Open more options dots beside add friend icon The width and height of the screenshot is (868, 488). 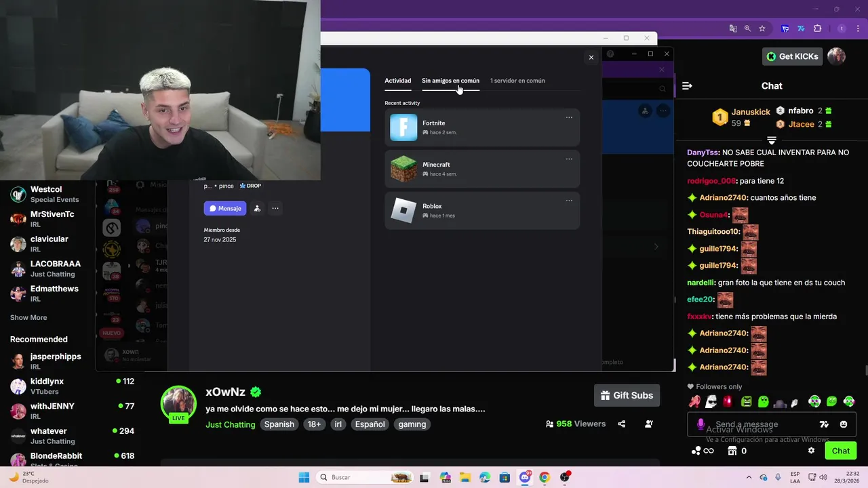tap(275, 209)
